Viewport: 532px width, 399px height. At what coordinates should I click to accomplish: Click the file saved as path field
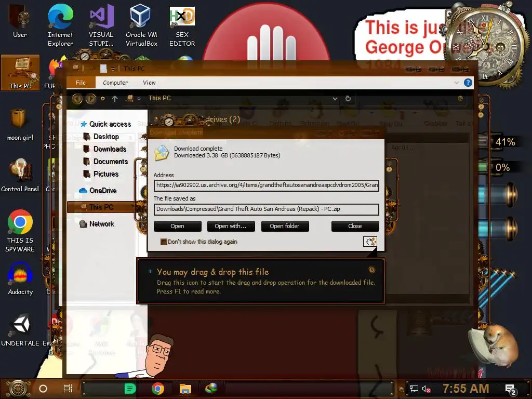tap(267, 209)
